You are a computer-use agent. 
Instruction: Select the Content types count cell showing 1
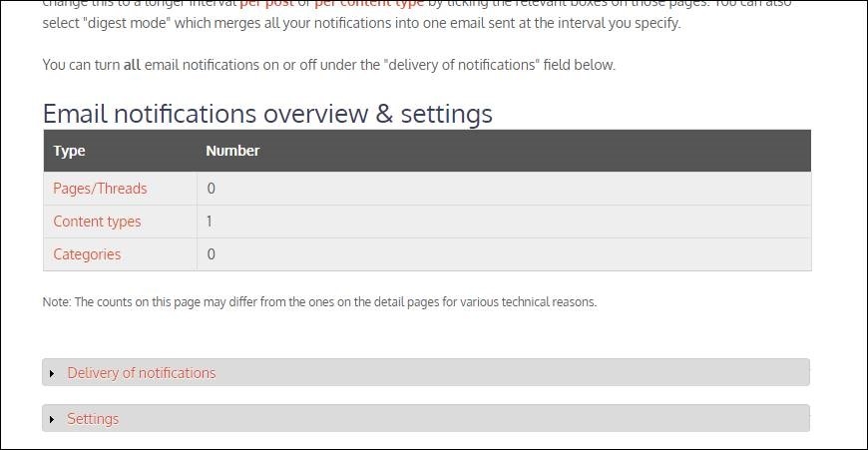click(504, 222)
